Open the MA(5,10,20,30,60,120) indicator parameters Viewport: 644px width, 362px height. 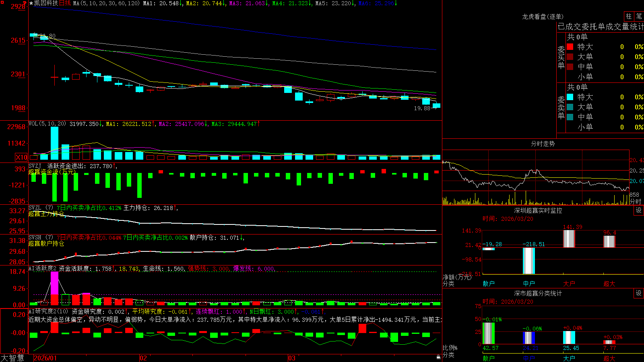coord(106,3)
